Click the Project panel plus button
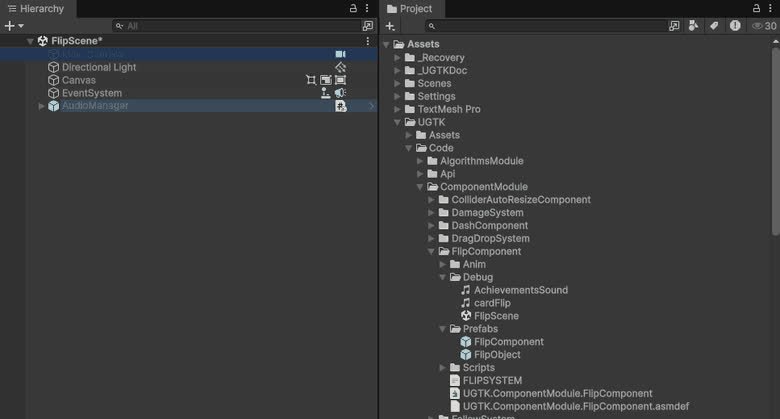Viewport: 780px width, 419px height. point(390,26)
